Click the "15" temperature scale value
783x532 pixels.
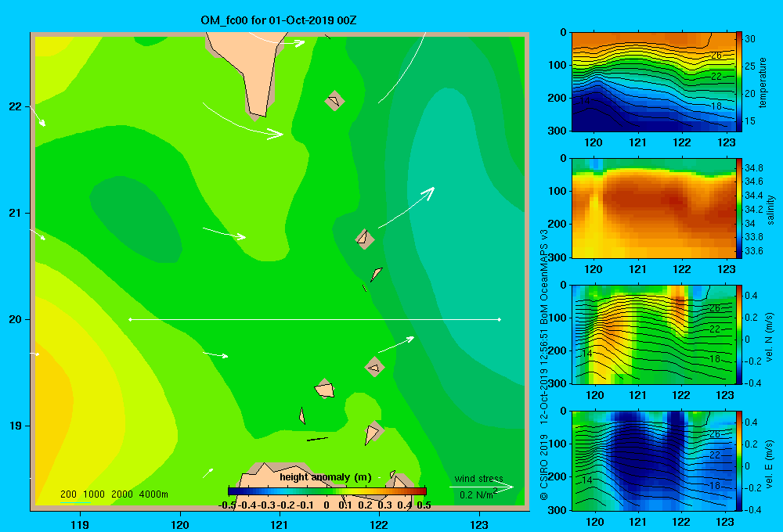(x=750, y=121)
